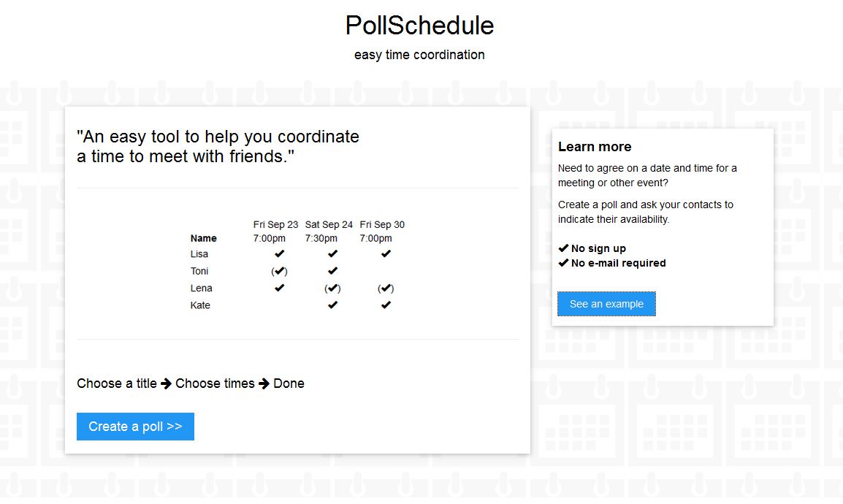Screen dimensions: 843x504
Task: Toggle Toni's tentative availability for Fri Sep 23
Action: pos(278,270)
